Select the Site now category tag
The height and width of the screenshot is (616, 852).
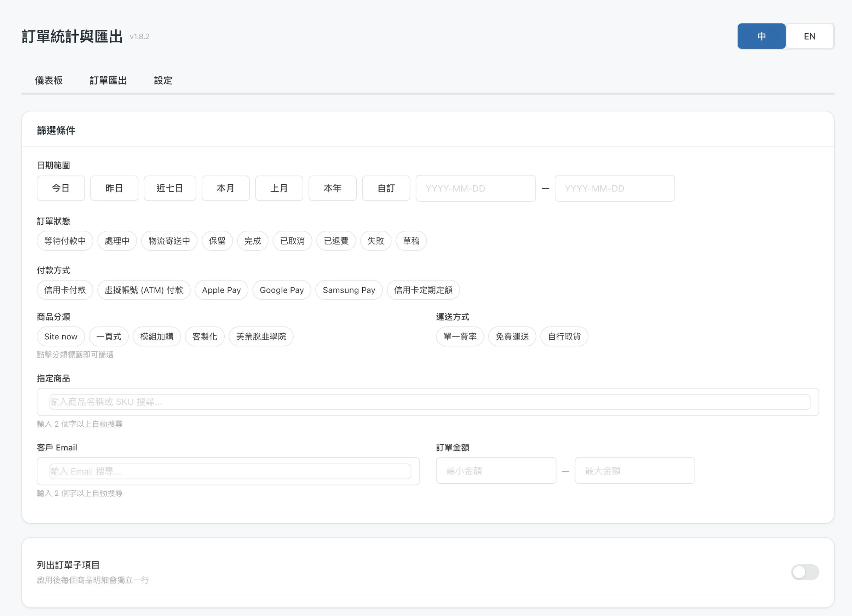(x=61, y=336)
